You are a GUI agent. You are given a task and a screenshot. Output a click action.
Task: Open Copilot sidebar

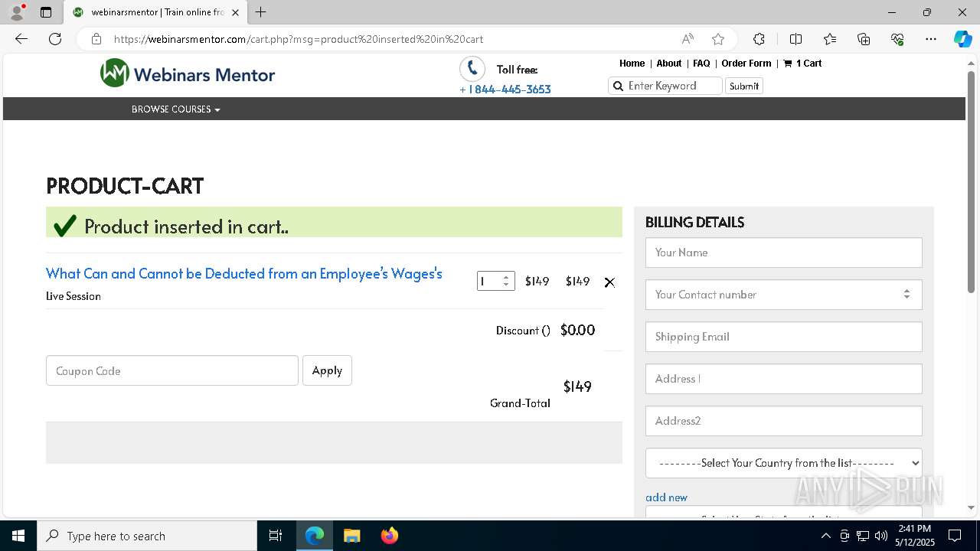click(962, 39)
